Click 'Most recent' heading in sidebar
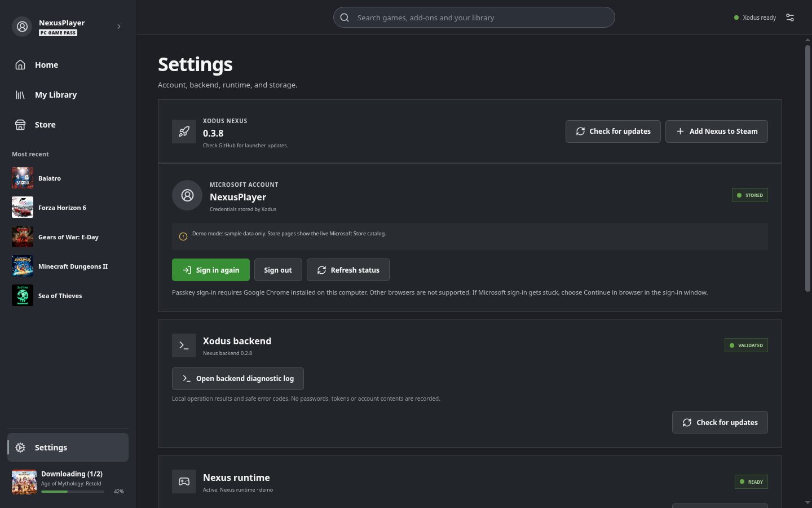This screenshot has width=812, height=508. click(30, 154)
